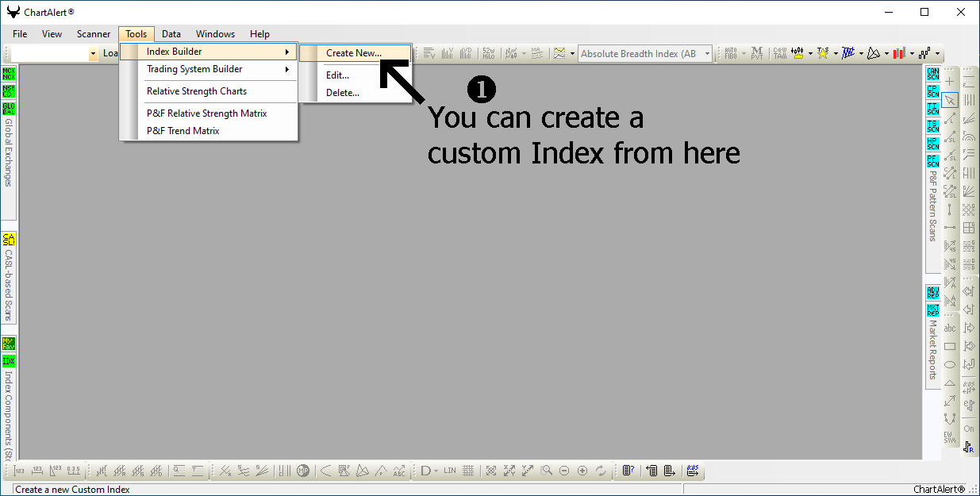This screenshot has width=980, height=496.
Task: Expand the Trading System Builder submenu arrow
Action: (286, 69)
